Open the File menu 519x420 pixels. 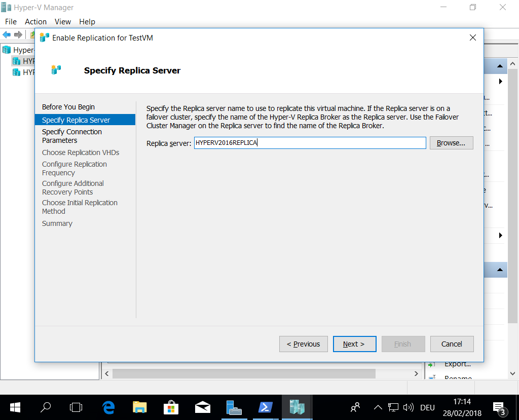click(x=11, y=21)
